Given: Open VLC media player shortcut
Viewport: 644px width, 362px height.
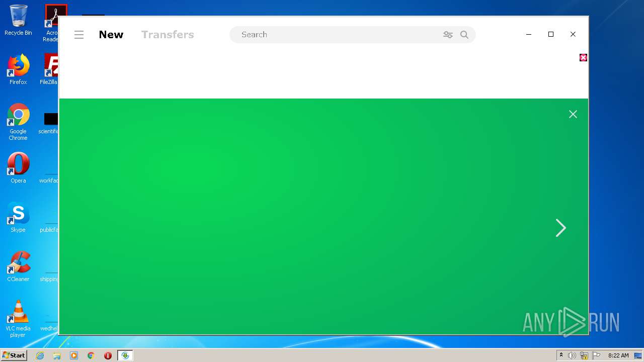Looking at the screenshot, I should [18, 319].
